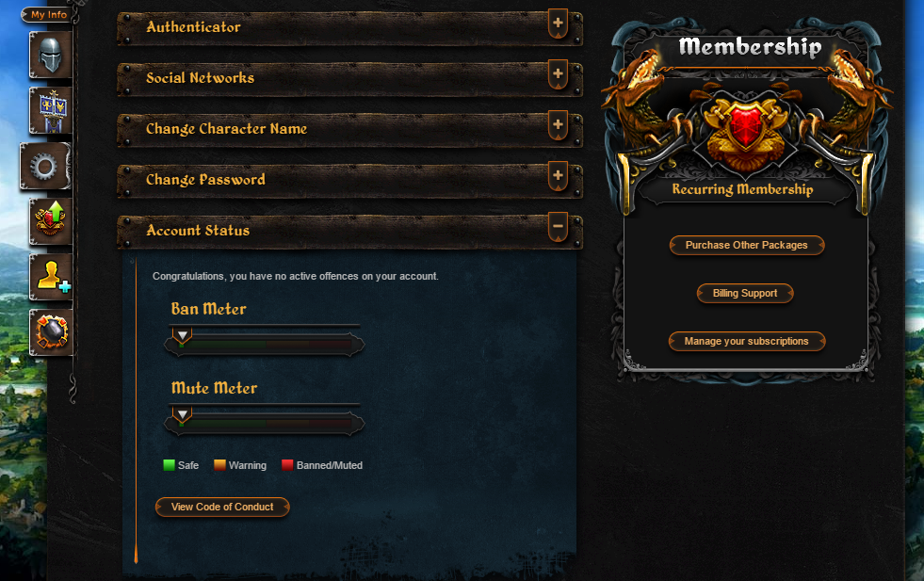This screenshot has width=924, height=581.
Task: Click the red gem membership crest
Action: 745,127
